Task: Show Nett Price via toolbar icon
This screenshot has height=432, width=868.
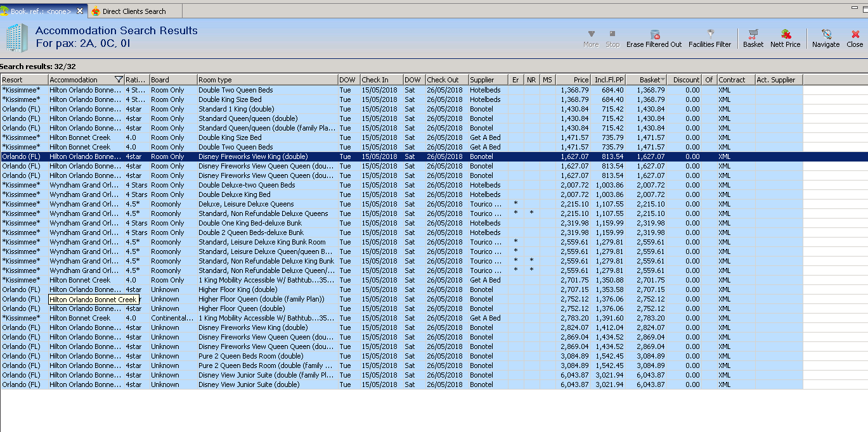Action: click(x=786, y=34)
